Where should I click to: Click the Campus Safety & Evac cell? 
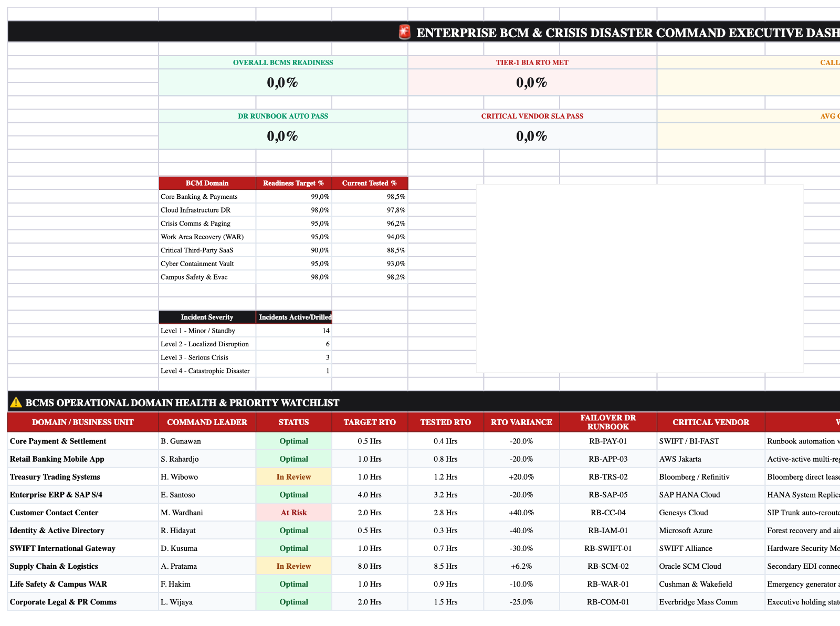tap(207, 277)
